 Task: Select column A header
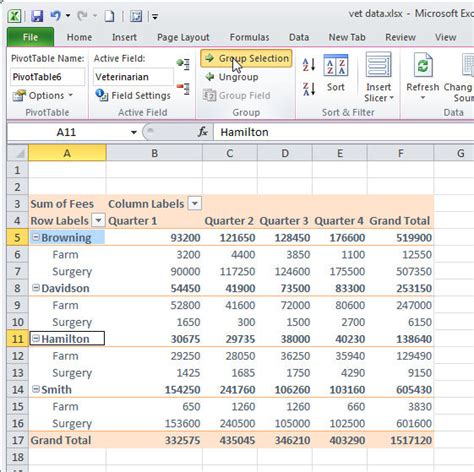[67, 153]
